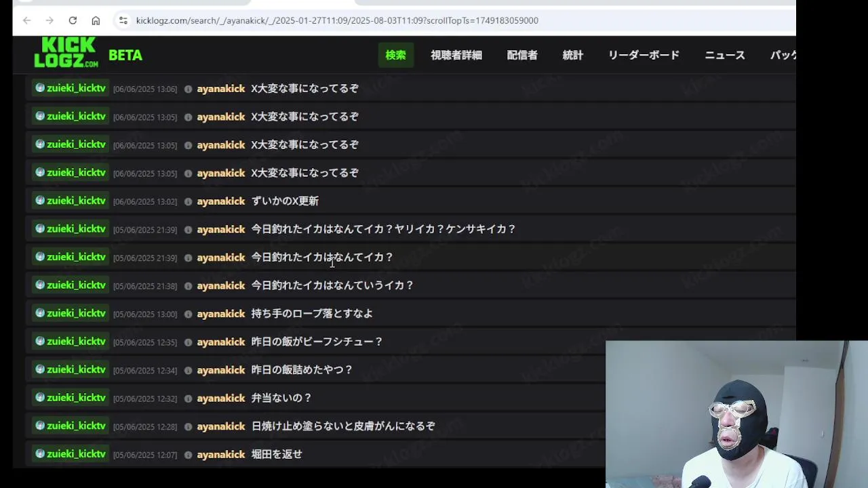
Task: Click channel avatar in the 堀田を返せ row
Action: click(x=40, y=453)
